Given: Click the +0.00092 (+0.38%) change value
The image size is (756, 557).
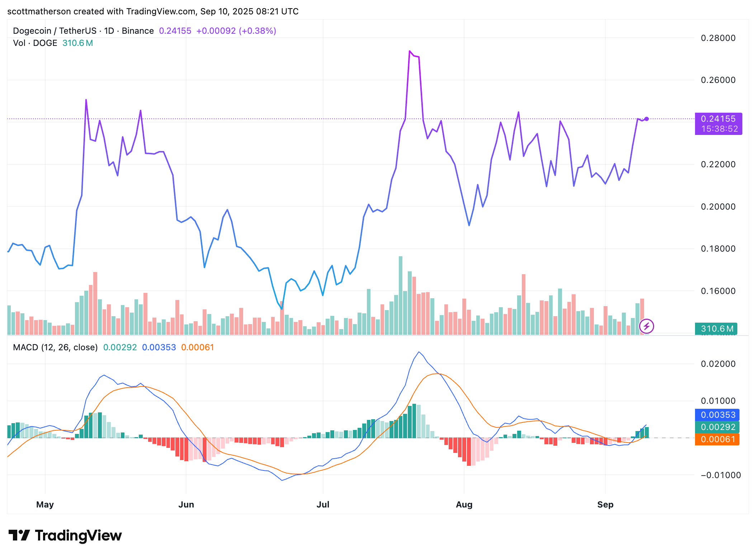Looking at the screenshot, I should [x=236, y=31].
